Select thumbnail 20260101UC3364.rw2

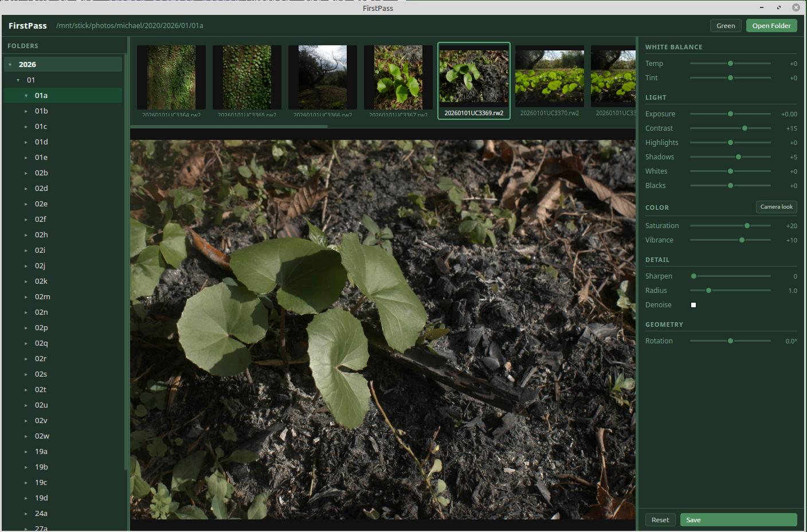[x=171, y=77]
